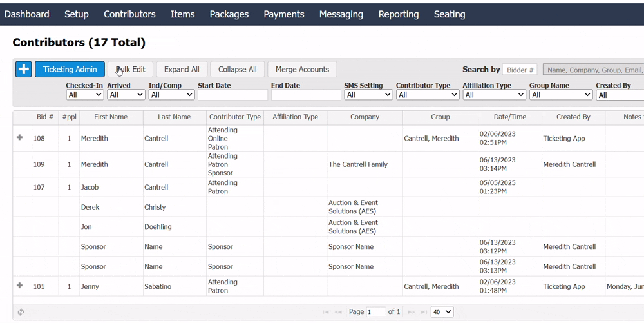Open the Contributor Type filter dropdown
Viewport: 644px width, 323px height.
pyautogui.click(x=427, y=95)
